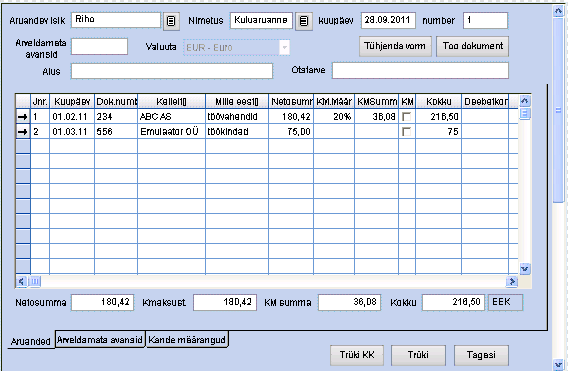
Task: Click Kokku column header in table
Action: pyautogui.click(x=439, y=102)
